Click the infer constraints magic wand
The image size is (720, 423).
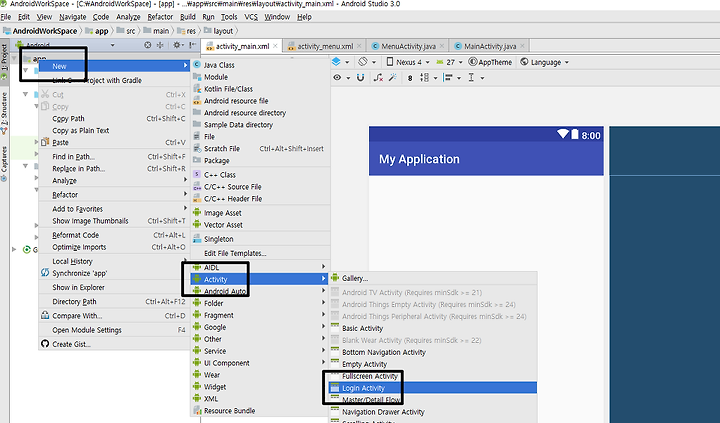click(x=393, y=78)
